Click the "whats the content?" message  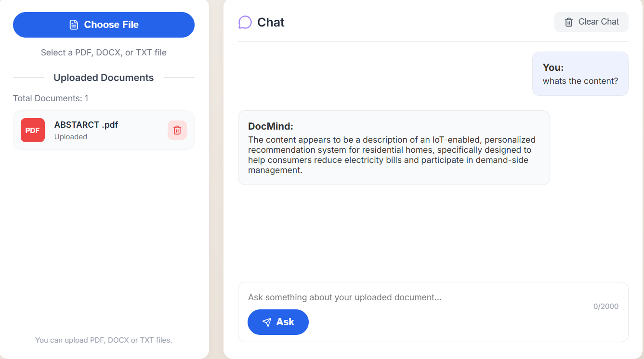(x=580, y=81)
